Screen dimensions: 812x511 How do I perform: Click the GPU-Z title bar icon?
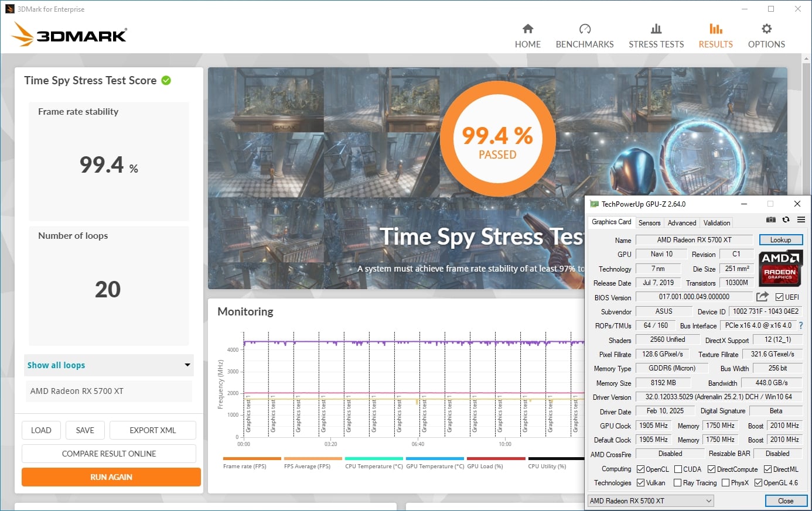point(594,204)
